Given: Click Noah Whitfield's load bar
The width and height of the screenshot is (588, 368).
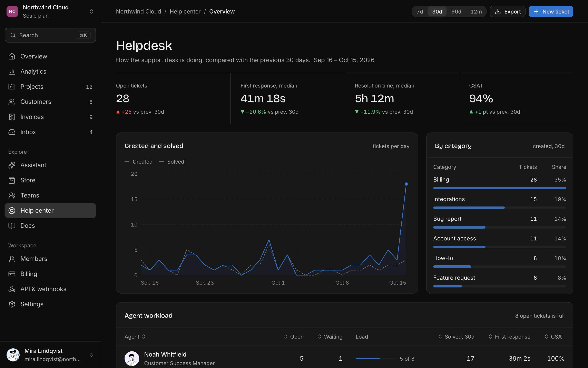Looking at the screenshot, I should [x=375, y=359].
